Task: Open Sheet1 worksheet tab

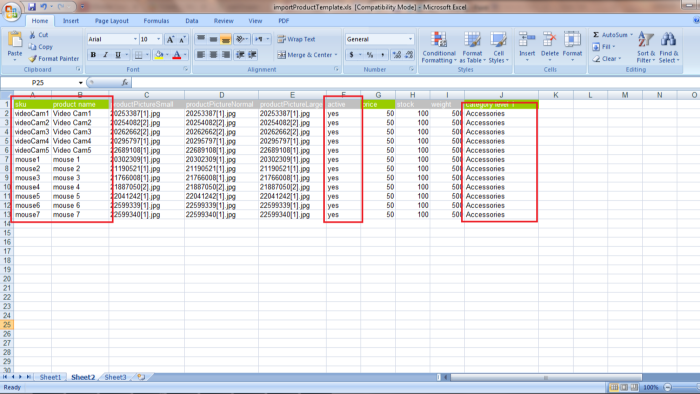Action: click(50, 377)
